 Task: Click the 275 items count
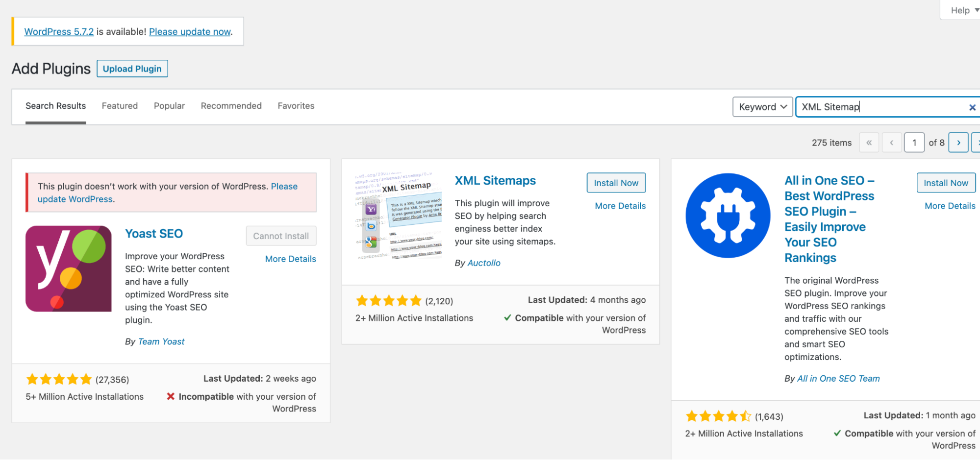(831, 143)
